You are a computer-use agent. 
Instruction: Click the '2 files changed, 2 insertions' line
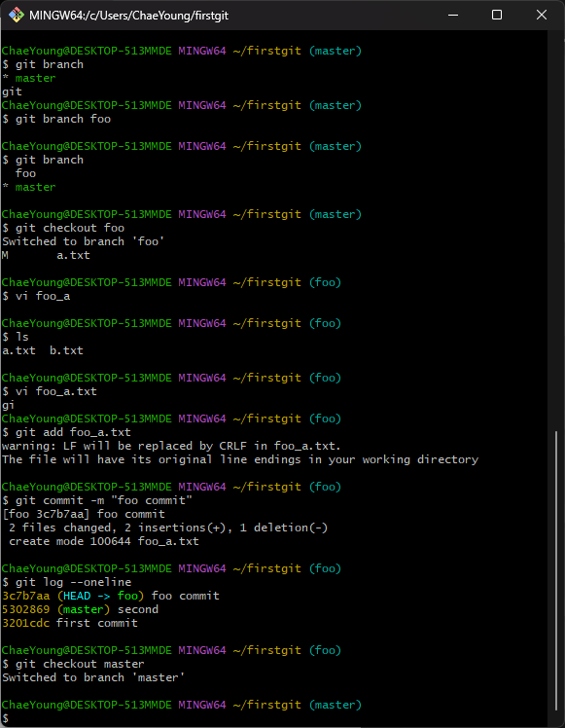168,528
